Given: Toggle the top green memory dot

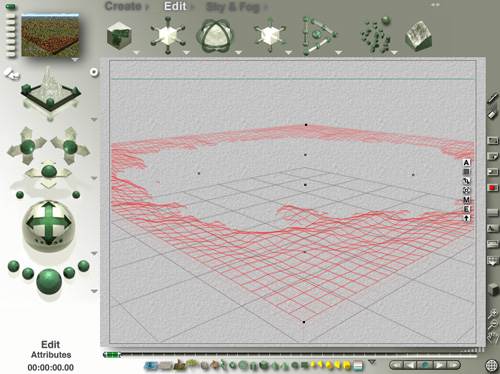Looking at the screenshot, I should tap(10, 6).
